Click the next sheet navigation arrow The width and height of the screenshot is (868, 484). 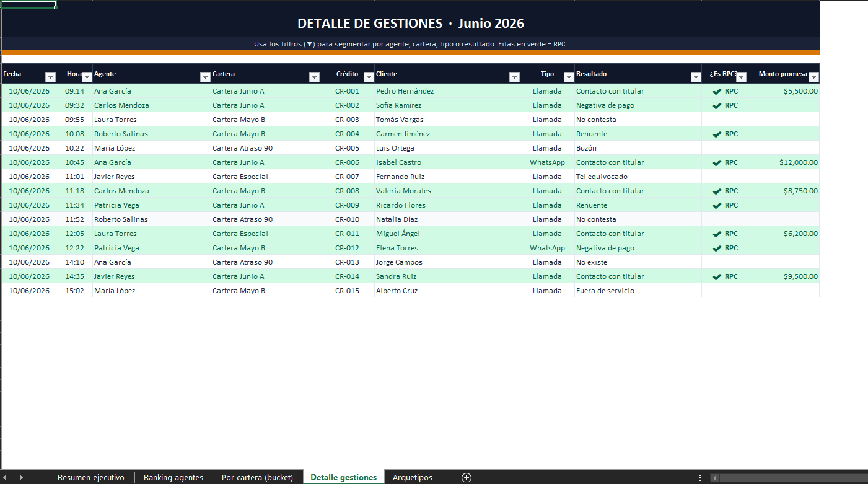pos(22,477)
